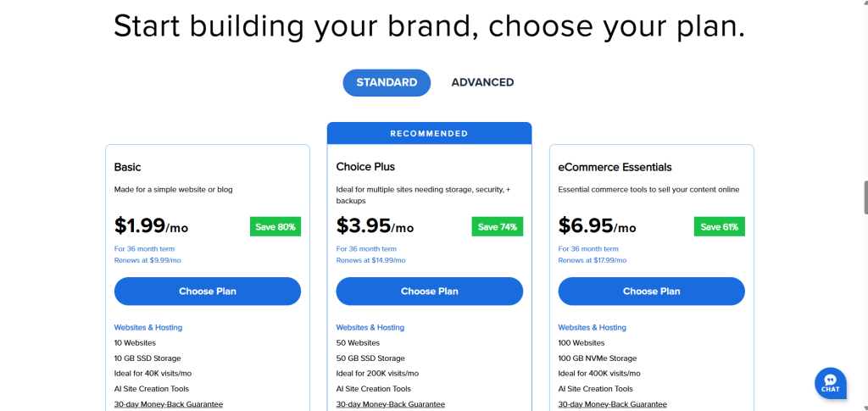Click Choice Plus 30-day Money-Back Guarantee link
This screenshot has width=868, height=411.
[x=391, y=404]
